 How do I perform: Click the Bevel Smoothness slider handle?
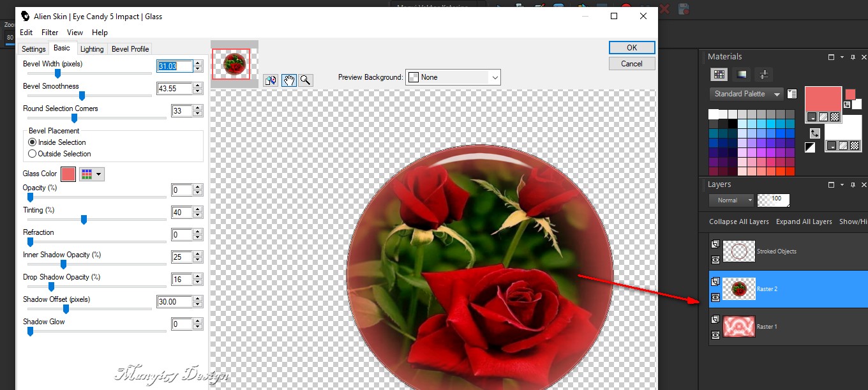(82, 96)
